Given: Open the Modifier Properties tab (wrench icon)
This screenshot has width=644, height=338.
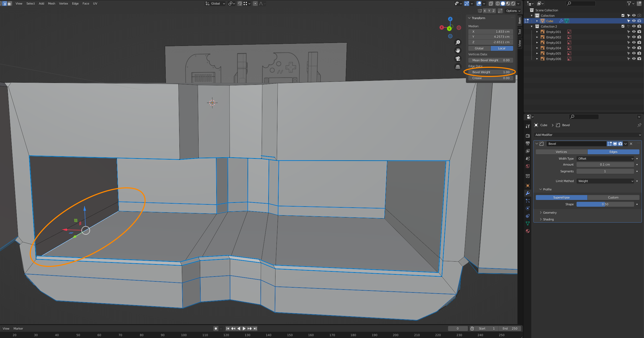Looking at the screenshot, I should 528,193.
